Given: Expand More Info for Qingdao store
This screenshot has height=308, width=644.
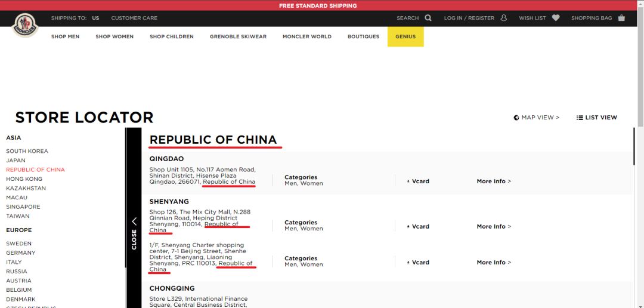Looking at the screenshot, I should click(494, 181).
